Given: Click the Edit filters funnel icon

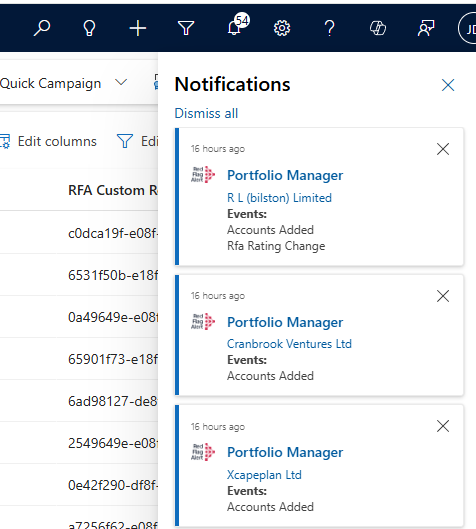Looking at the screenshot, I should pyautogui.click(x=124, y=141).
